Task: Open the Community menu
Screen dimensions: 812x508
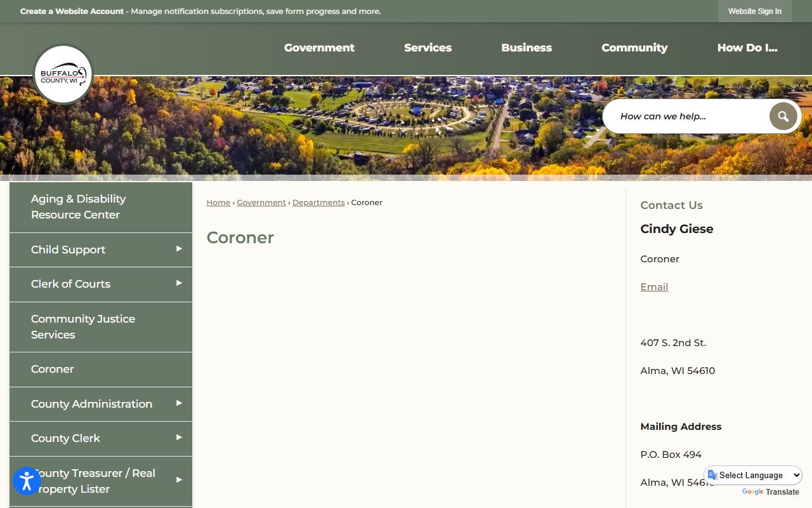Action: pyautogui.click(x=634, y=48)
